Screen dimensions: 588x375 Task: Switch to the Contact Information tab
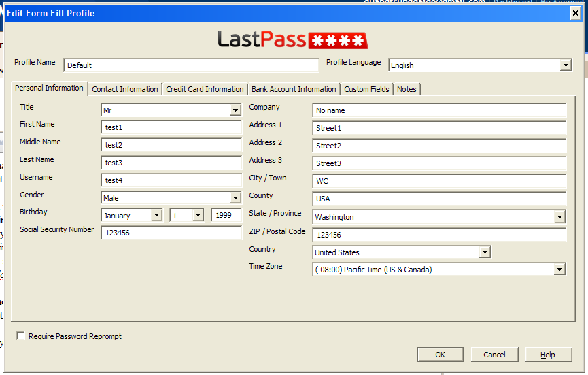125,89
